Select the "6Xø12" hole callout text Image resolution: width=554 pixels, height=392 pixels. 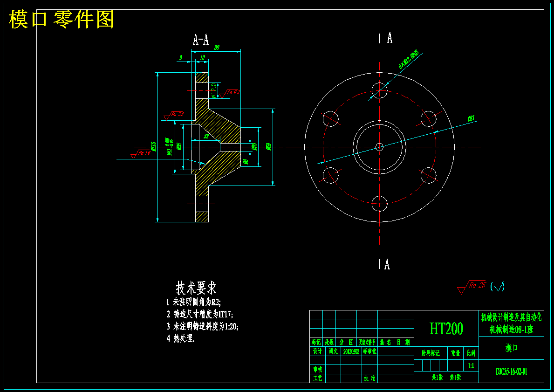click(409, 59)
